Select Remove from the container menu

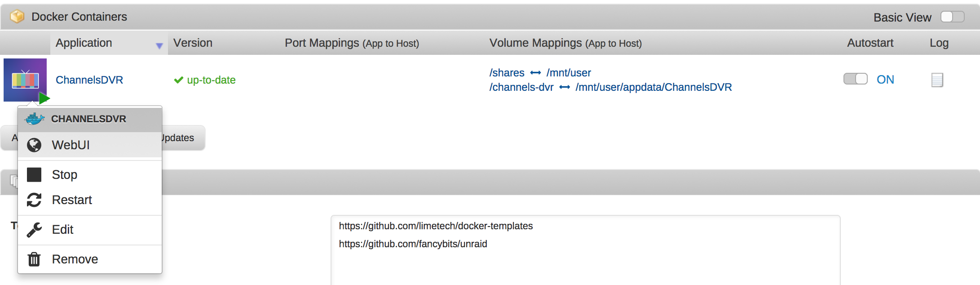tap(75, 259)
